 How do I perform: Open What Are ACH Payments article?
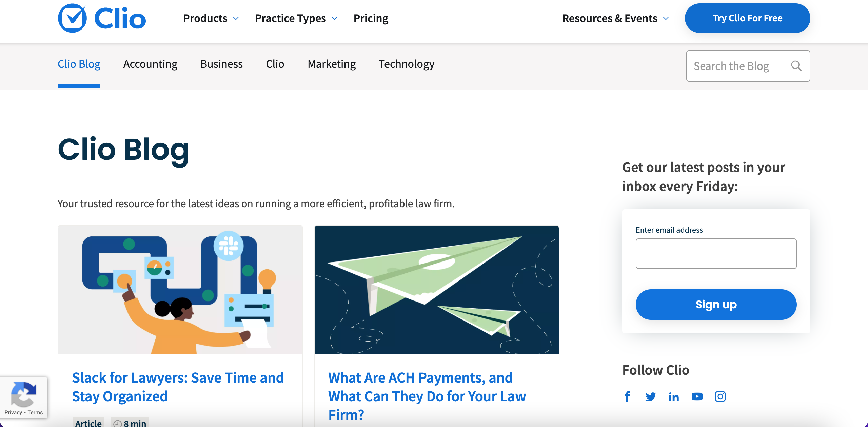click(x=427, y=396)
